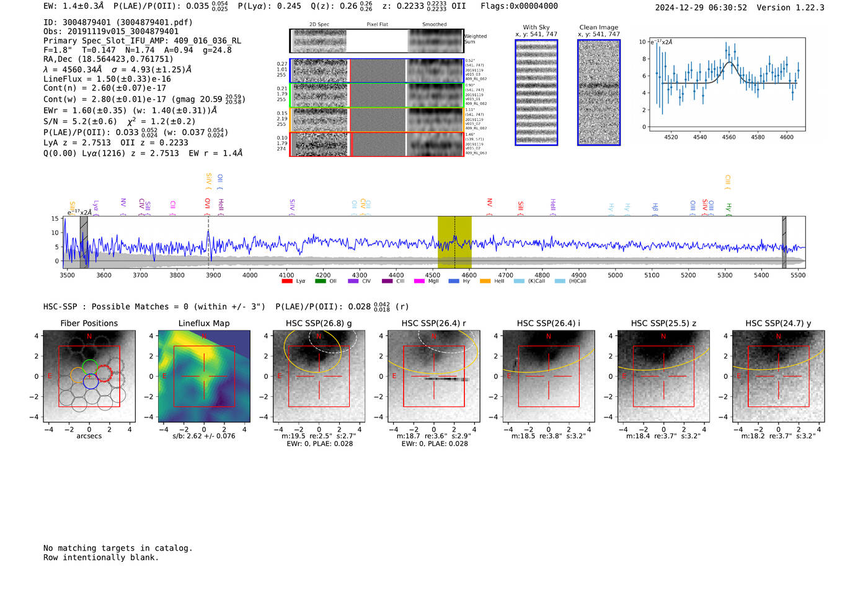Click the Weighted Sum 2D spectrum row
Viewport: 868px width, 591px height.
(377, 41)
